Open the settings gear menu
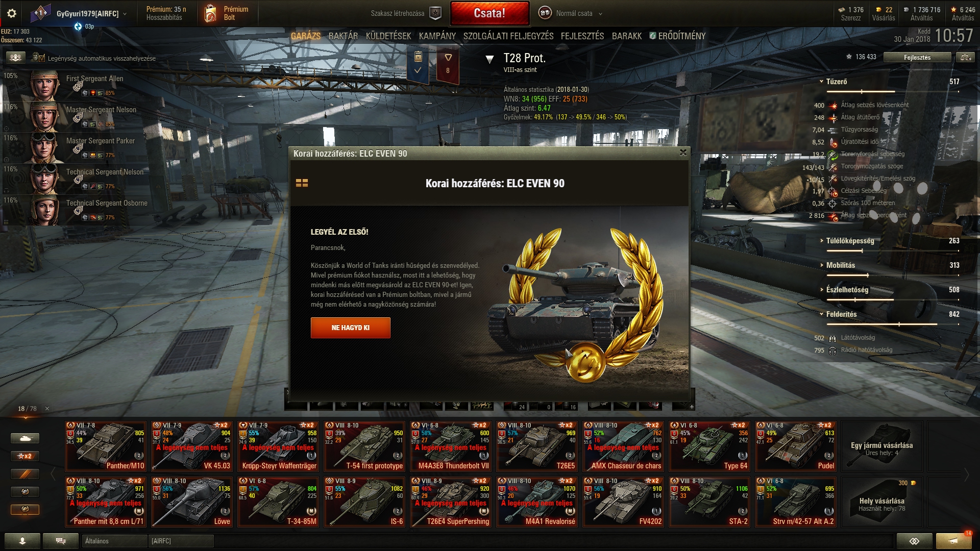This screenshot has width=980, height=551. click(x=12, y=13)
